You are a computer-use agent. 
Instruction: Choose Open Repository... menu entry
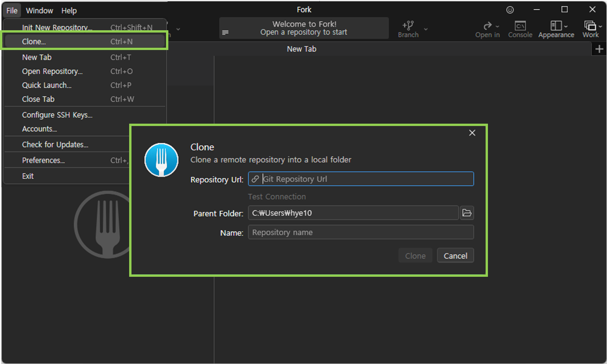85,71
